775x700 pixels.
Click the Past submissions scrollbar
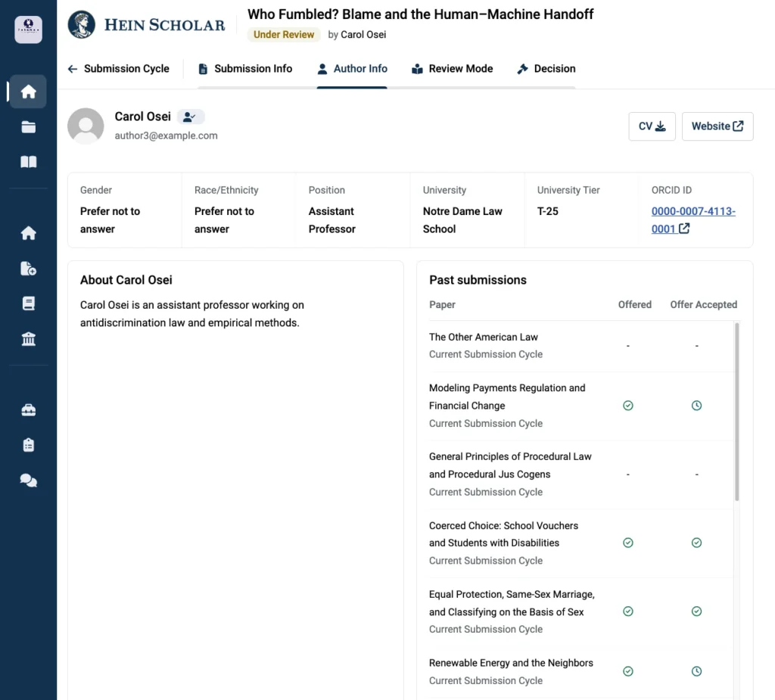point(736,412)
